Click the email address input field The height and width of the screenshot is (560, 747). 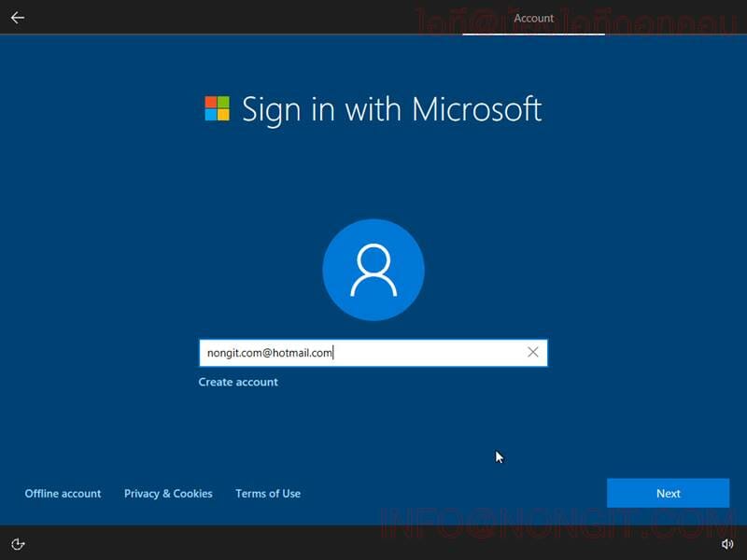(x=373, y=353)
